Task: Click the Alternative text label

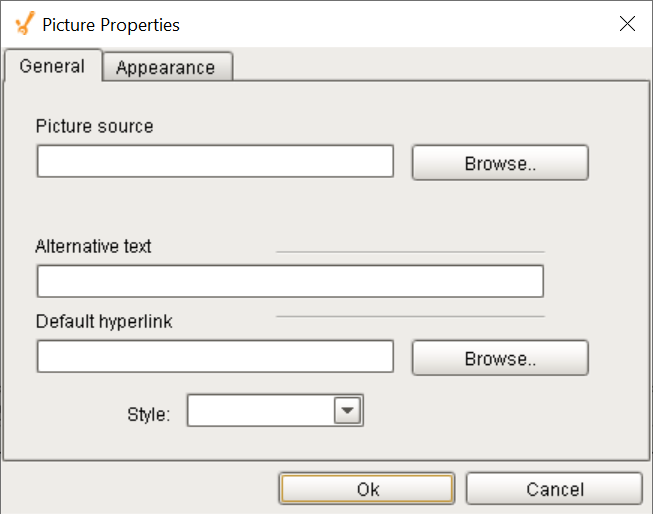Action: (x=93, y=246)
